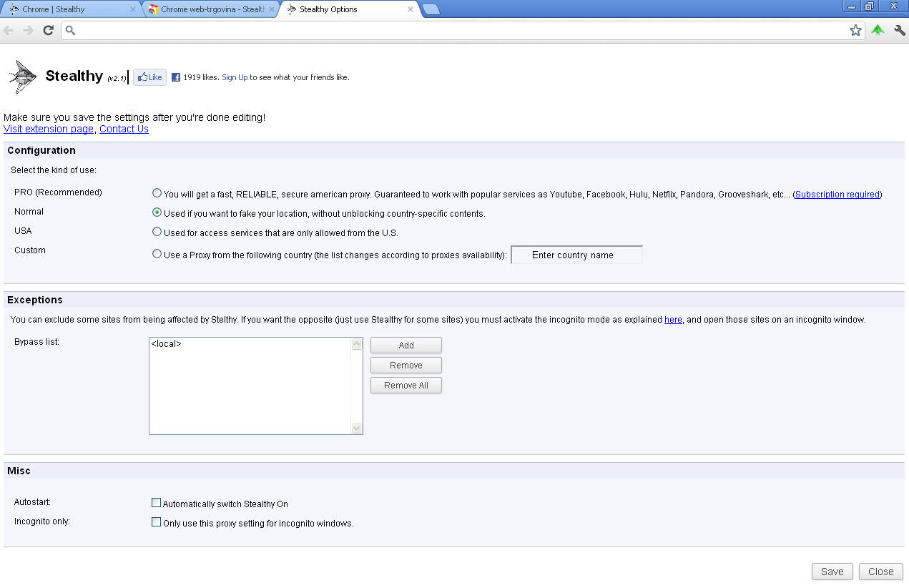Restore down the Chrome window
The image size is (909, 588).
coord(869,6)
